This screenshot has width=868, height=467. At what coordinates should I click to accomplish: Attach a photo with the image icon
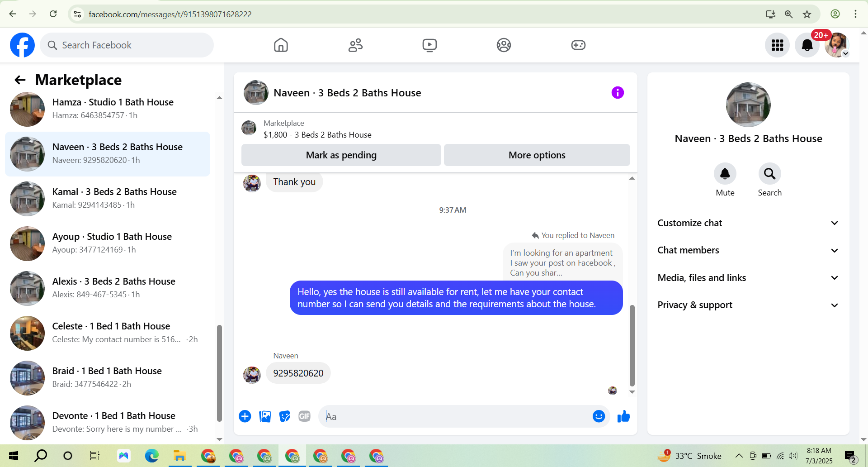tap(265, 416)
